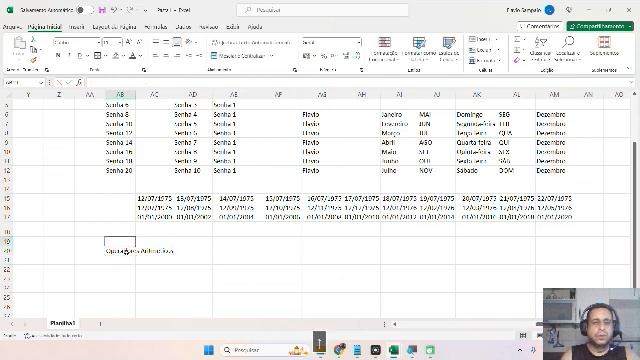This screenshot has width=640, height=360.
Task: Click in the Name Box field
Action: [x=24, y=82]
